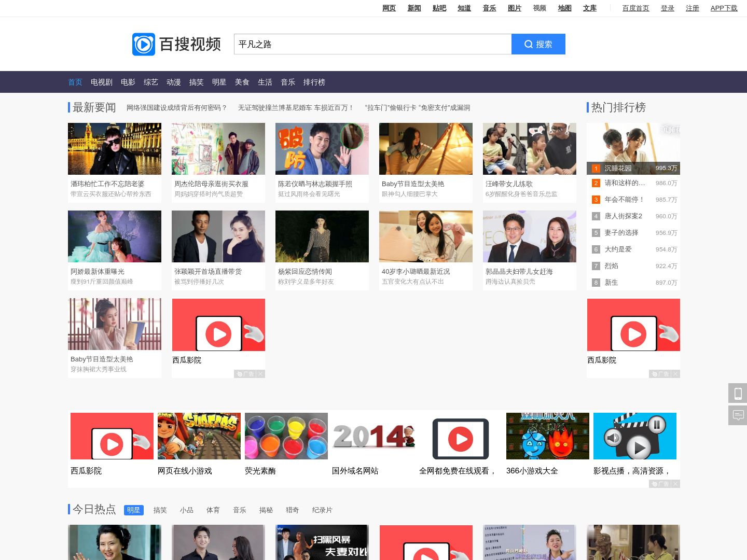Open ranking item 年会不能停！
The width and height of the screenshot is (747, 560).
click(x=625, y=200)
